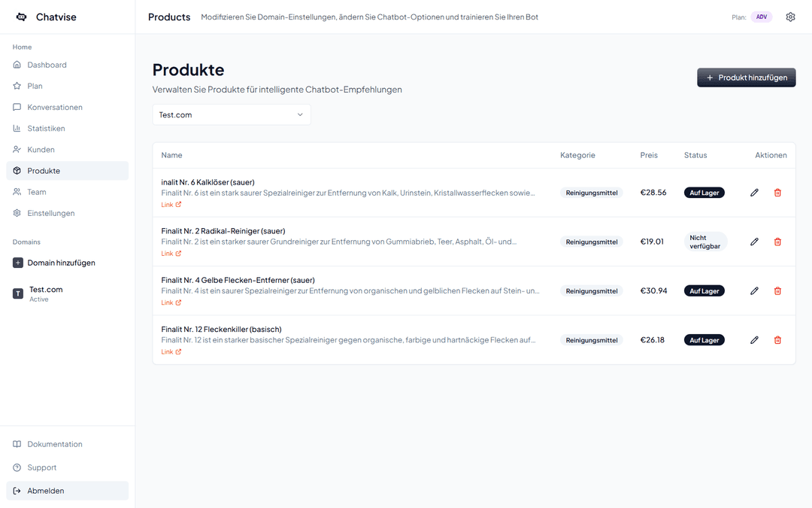Screen dimensions: 812x508
Task: Click the Nicht verfügbar status badge
Action: pos(704,242)
